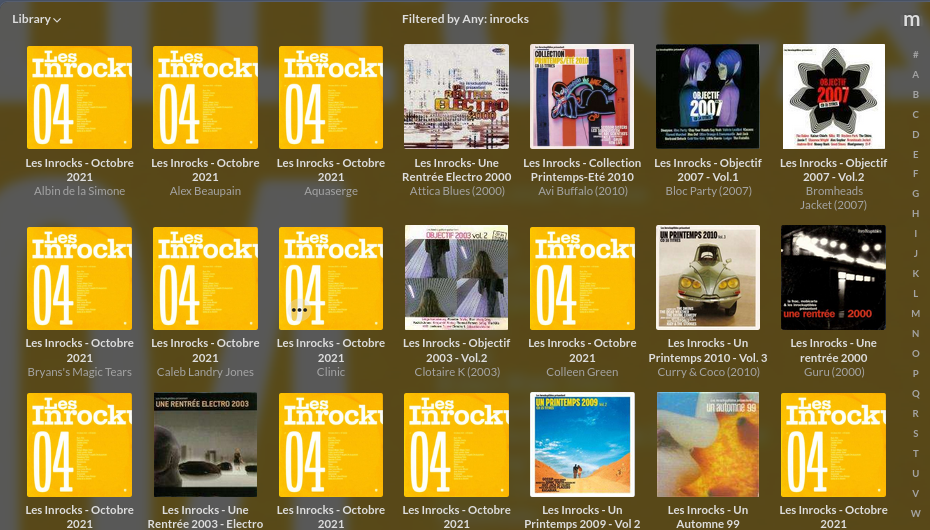Jump to letter L in the index
Image resolution: width=930 pixels, height=530 pixels.
(x=916, y=293)
